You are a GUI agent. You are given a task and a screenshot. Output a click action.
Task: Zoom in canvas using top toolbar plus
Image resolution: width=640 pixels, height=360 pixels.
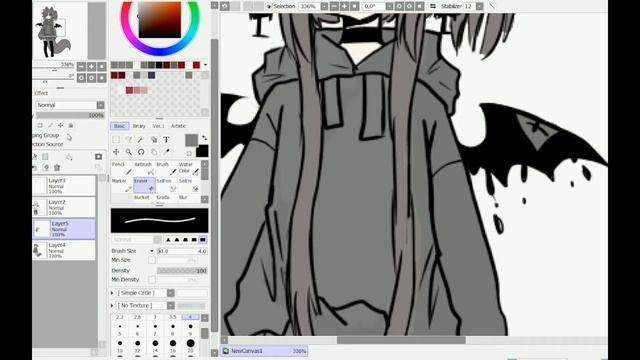[344, 6]
